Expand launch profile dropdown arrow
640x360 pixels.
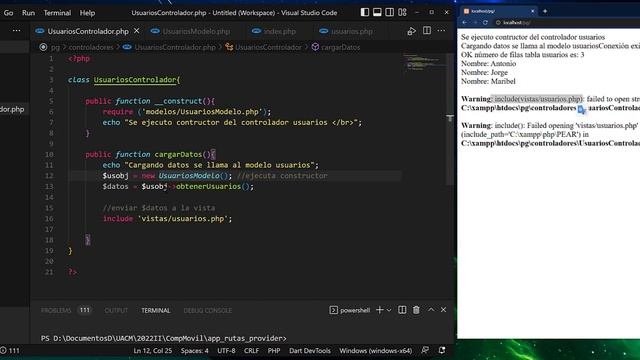click(x=389, y=310)
